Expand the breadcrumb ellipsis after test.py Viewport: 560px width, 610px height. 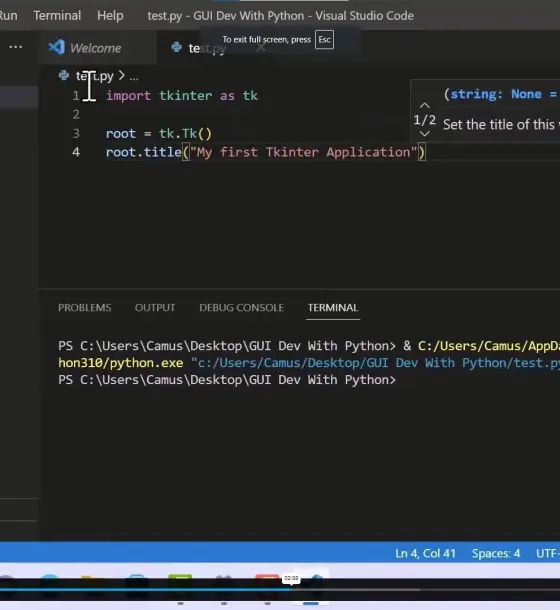[134, 77]
